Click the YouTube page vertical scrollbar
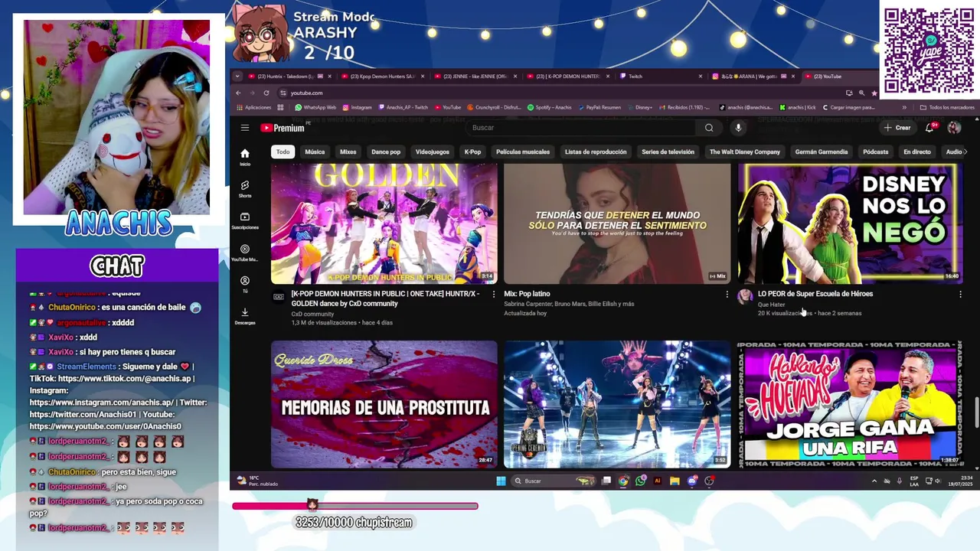Viewport: 980px width, 551px height. 976,413
